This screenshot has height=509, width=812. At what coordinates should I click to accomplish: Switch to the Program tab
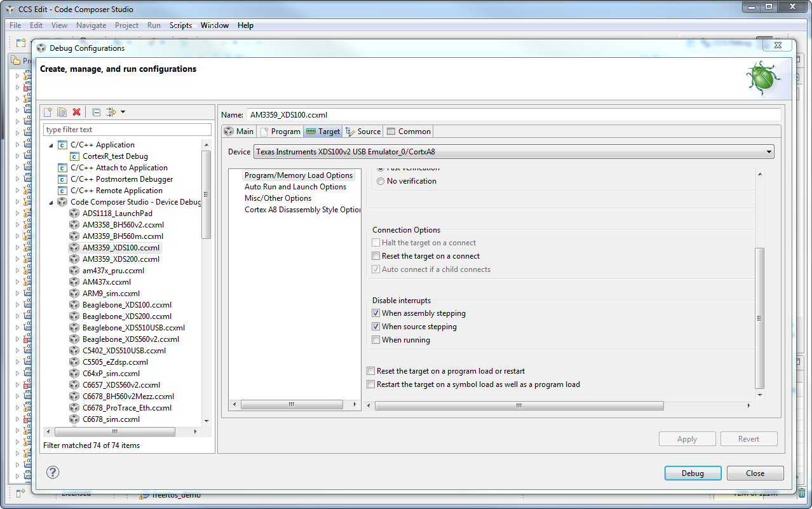click(280, 132)
